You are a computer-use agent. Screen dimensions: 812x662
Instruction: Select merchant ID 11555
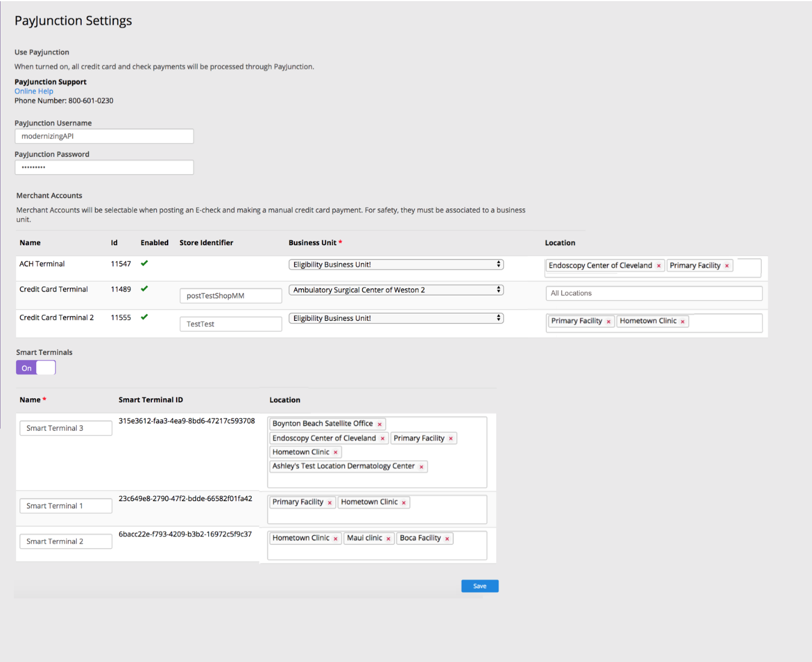[x=121, y=317]
